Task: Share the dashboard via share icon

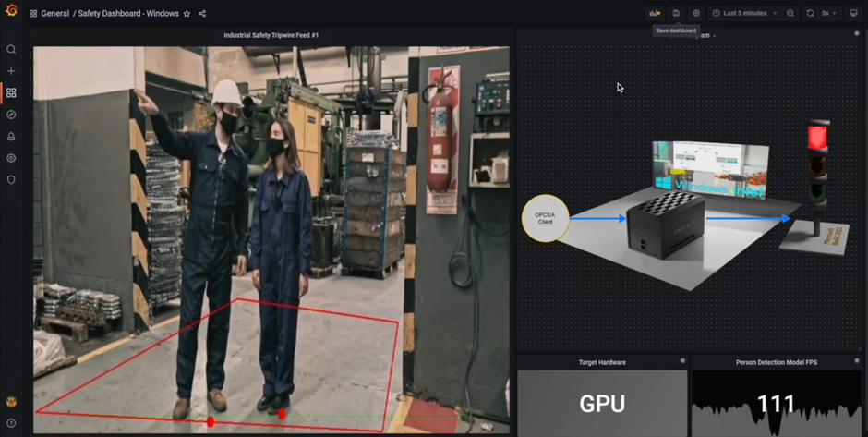Action: point(202,13)
